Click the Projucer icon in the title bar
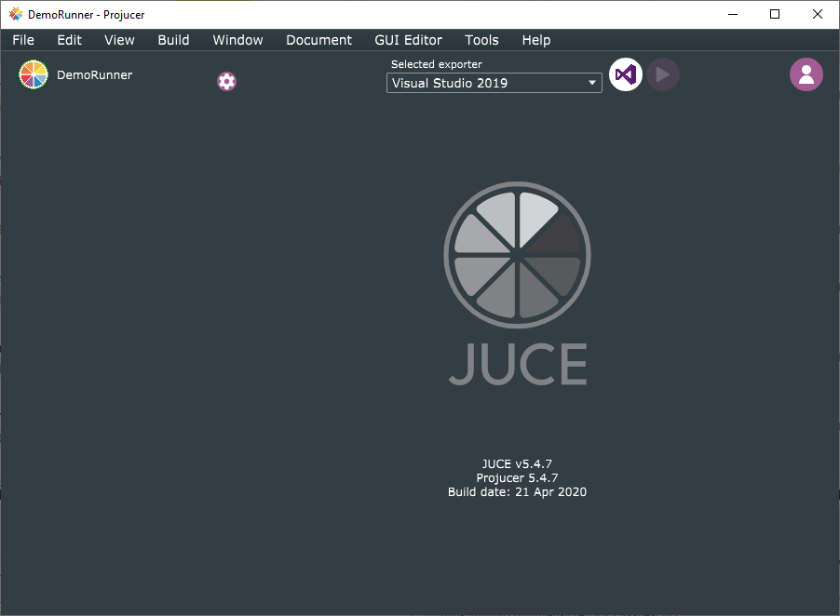Image resolution: width=840 pixels, height=616 pixels. pos(16,15)
